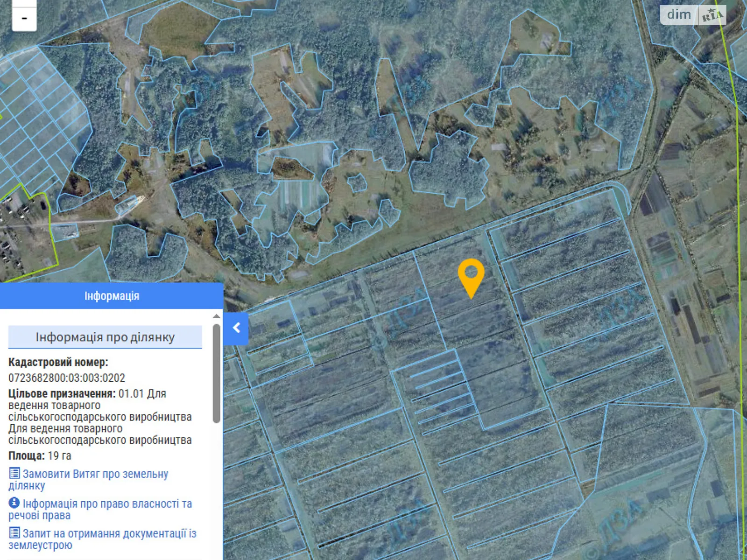The width and height of the screenshot is (747, 560).
Task: Open the Інформація panel header tab
Action: click(x=112, y=296)
